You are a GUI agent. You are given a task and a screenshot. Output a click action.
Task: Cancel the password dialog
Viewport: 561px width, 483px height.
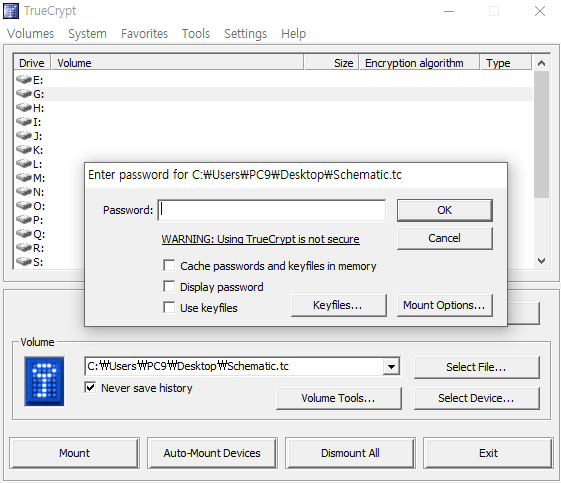click(x=445, y=238)
